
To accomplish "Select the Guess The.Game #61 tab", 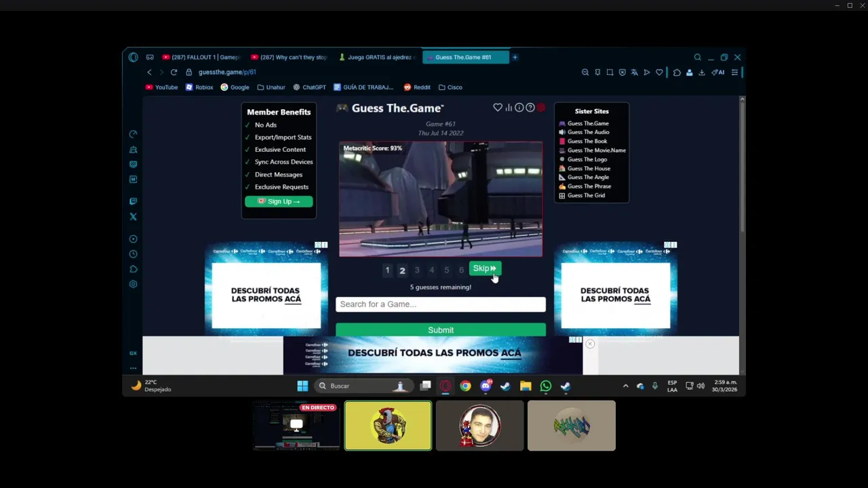I will point(465,57).
